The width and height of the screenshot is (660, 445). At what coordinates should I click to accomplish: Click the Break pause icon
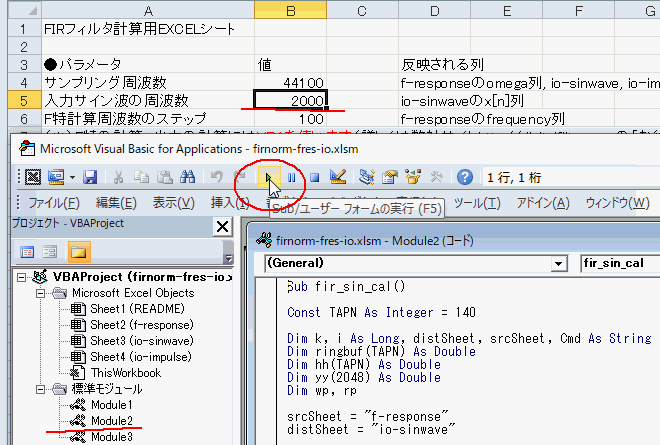pyautogui.click(x=291, y=178)
